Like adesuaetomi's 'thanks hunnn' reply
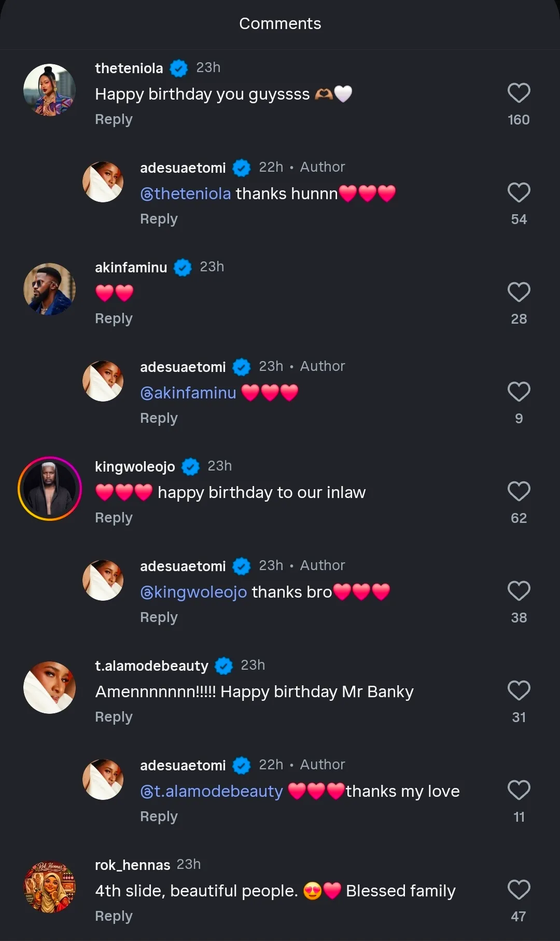 click(x=519, y=193)
